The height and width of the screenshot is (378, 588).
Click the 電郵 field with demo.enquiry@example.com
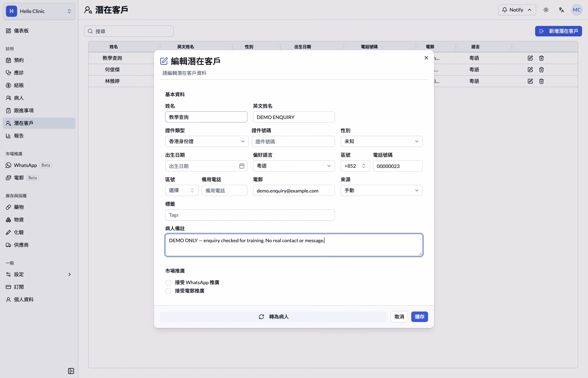point(294,190)
